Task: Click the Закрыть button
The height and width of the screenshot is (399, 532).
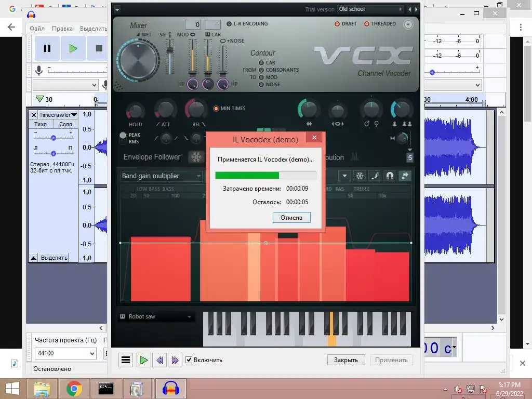Action: (x=346, y=360)
